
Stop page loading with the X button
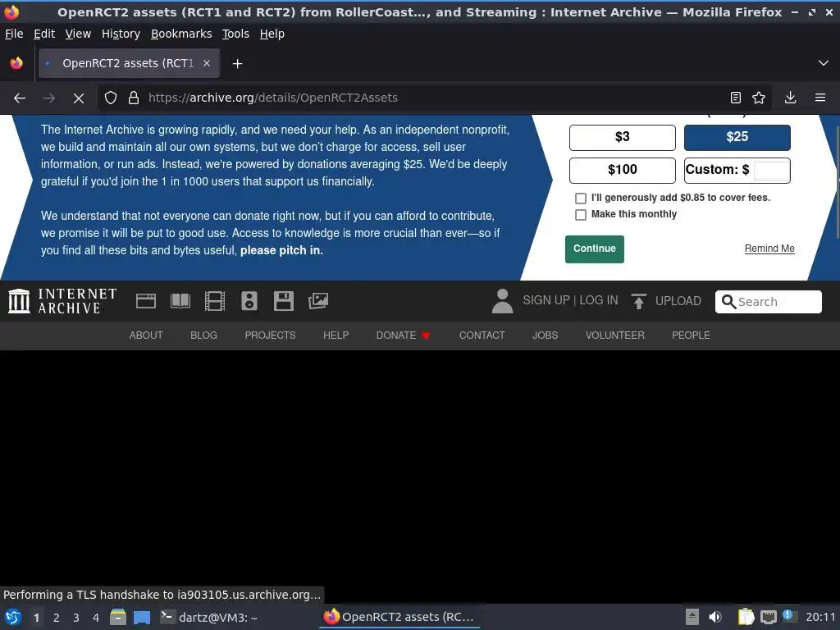pos(78,98)
